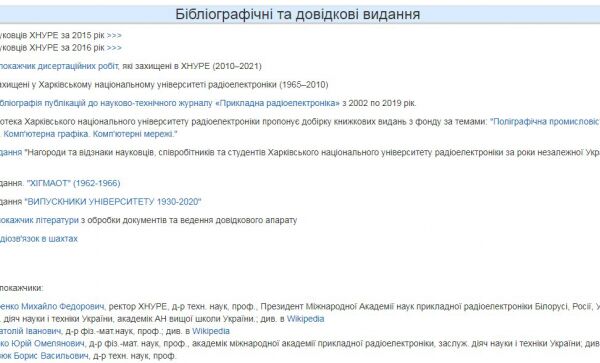Open the Борис Васильович person link
Image resolution: width=600 pixels, height=363 pixels.
pyautogui.click(x=44, y=356)
